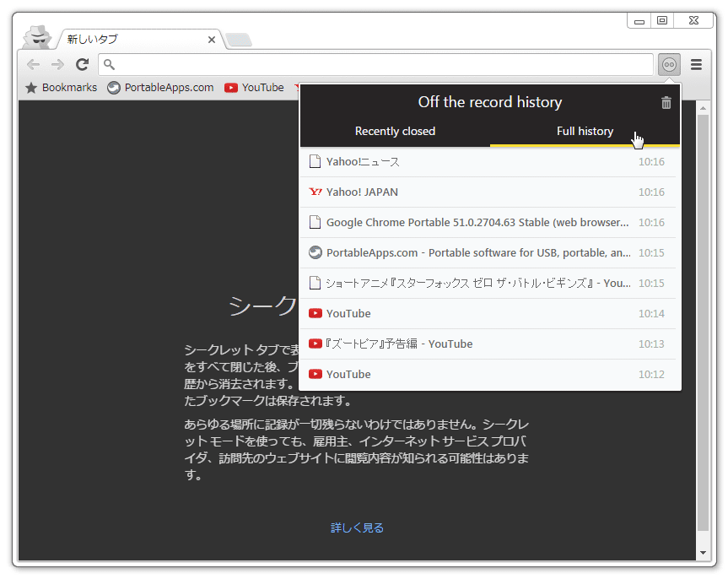Image resolution: width=728 pixels, height=579 pixels.
Task: Click the Off the record history extension icon
Action: pos(669,65)
